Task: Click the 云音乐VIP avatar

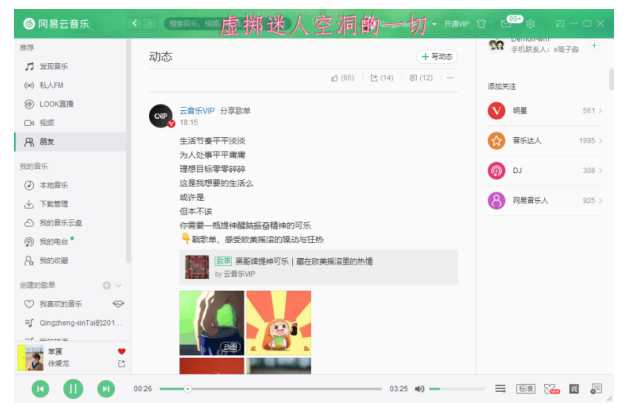Action: pyautogui.click(x=161, y=116)
